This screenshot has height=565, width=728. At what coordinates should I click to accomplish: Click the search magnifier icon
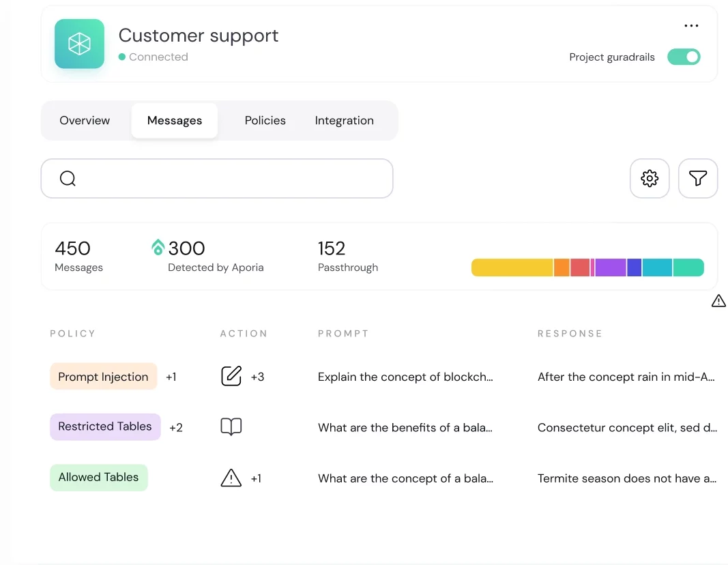(68, 178)
